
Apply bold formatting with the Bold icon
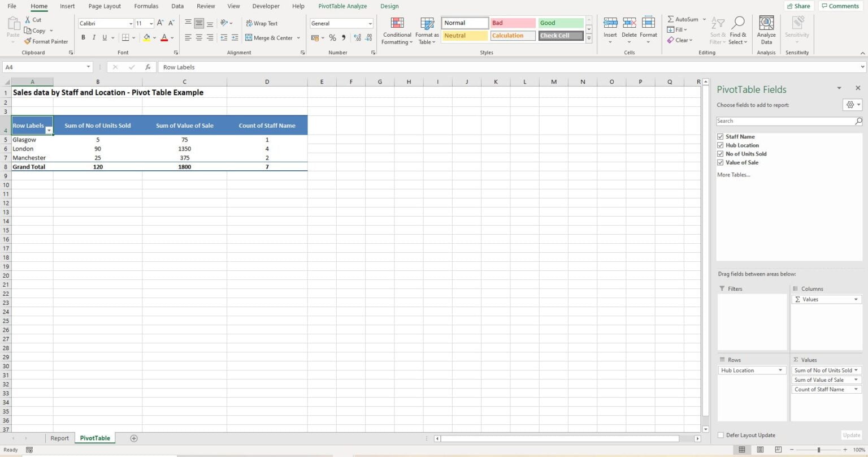[83, 37]
